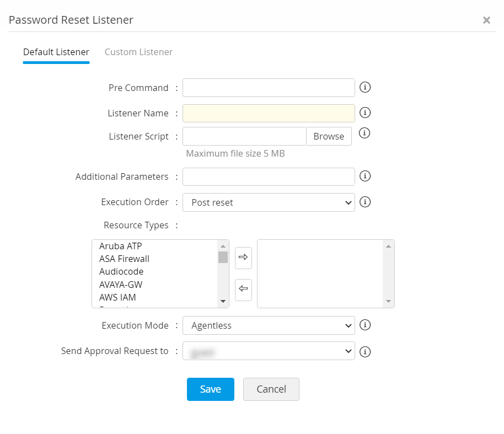
Task: Click Browse to choose listener script
Action: 329,136
